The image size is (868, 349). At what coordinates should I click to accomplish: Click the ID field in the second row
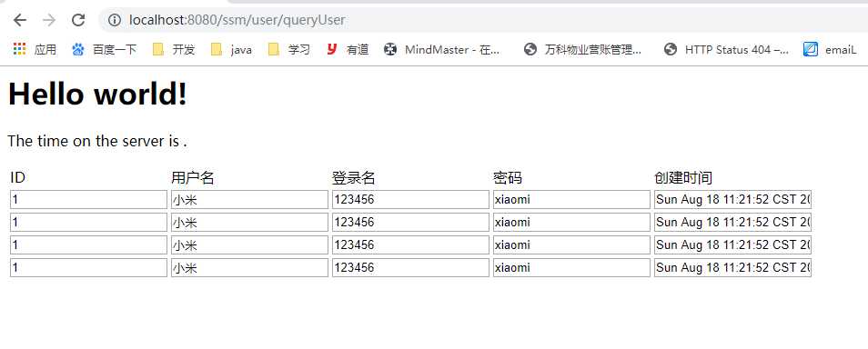pos(88,223)
